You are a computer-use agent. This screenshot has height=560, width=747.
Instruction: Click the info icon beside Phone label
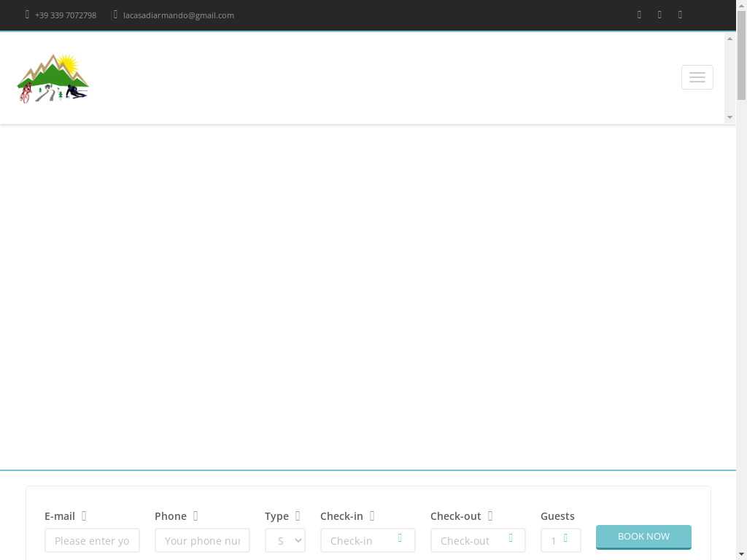click(196, 516)
